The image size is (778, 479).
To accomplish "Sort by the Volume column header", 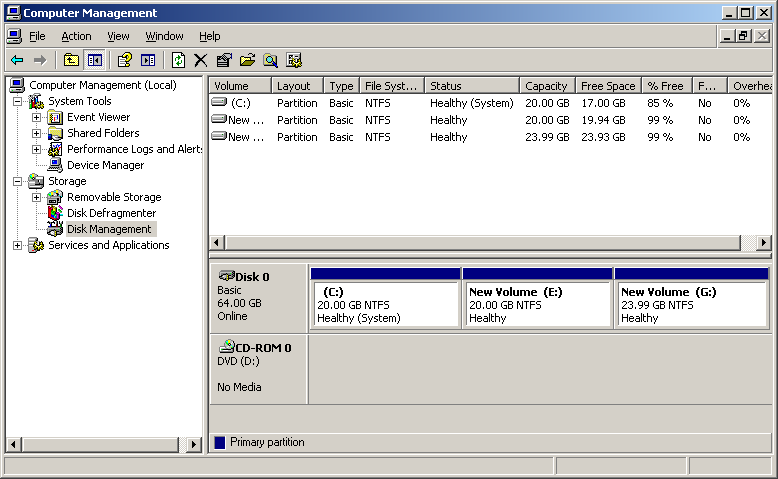I will tap(240, 86).
